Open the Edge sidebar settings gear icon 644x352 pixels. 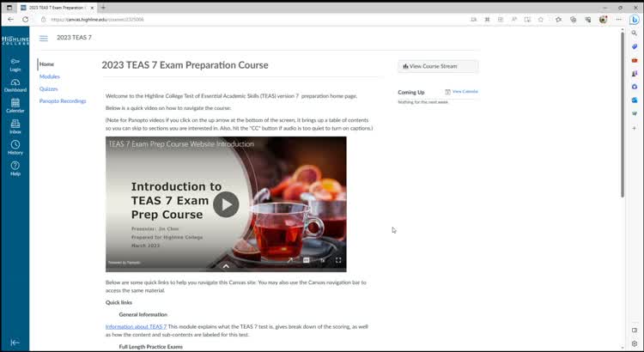(x=635, y=343)
